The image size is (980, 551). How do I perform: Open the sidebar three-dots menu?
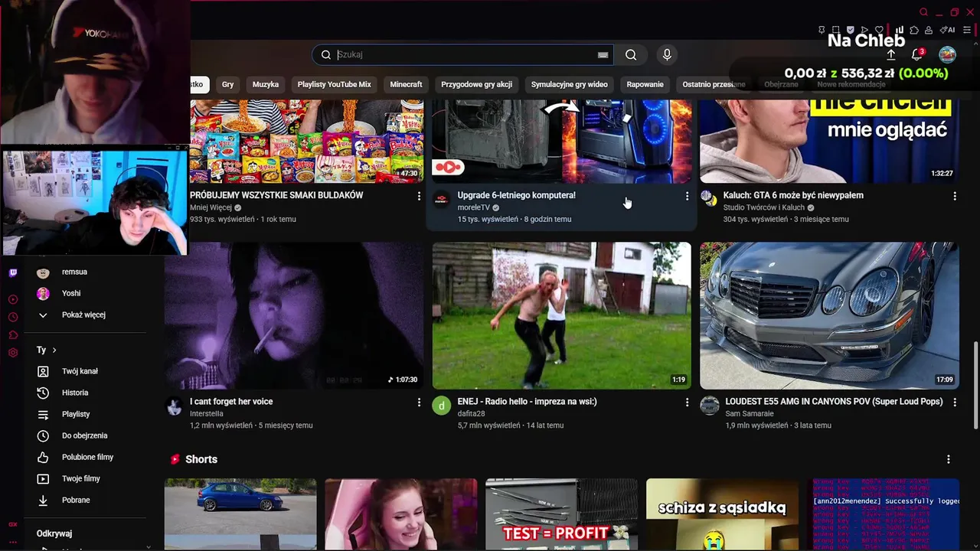pos(13,541)
